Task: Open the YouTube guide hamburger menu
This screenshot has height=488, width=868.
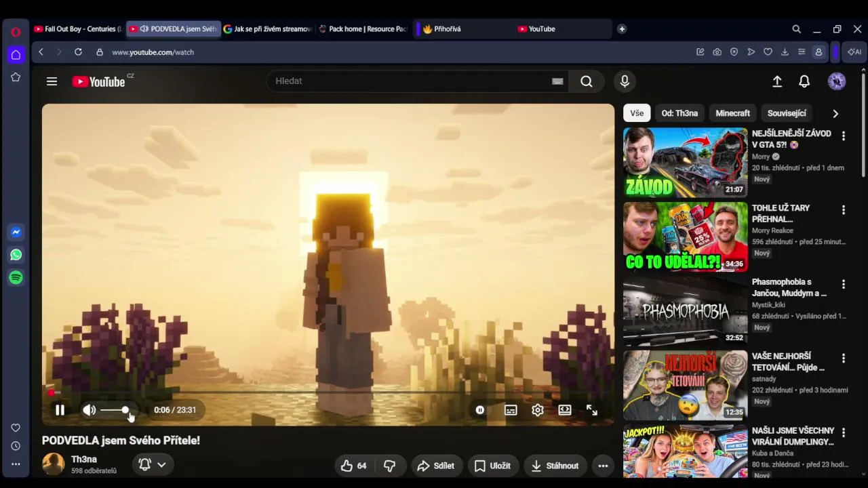Action: click(x=52, y=81)
